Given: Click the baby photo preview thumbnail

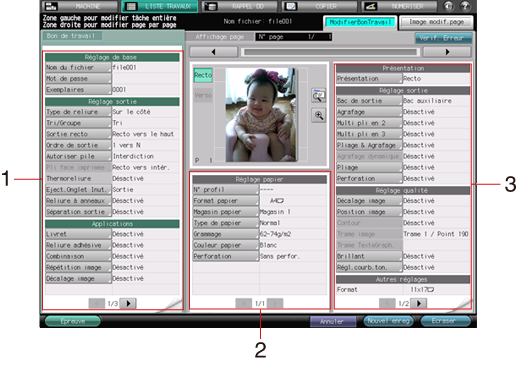Looking at the screenshot, I should pos(261,115).
